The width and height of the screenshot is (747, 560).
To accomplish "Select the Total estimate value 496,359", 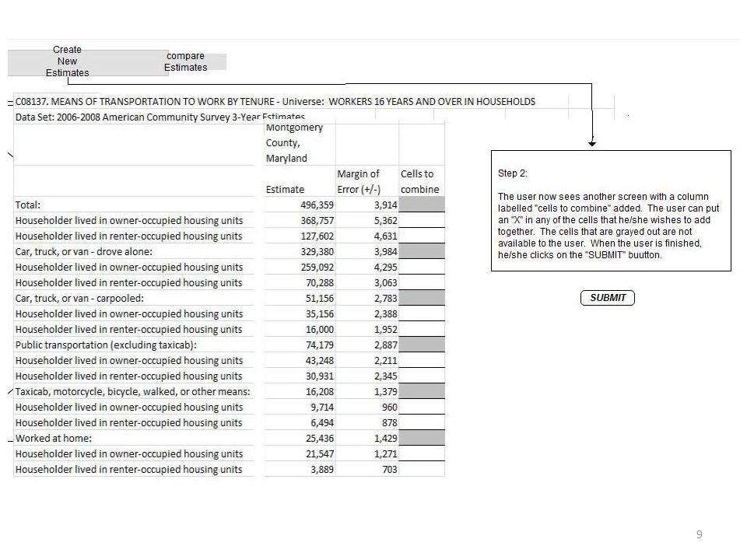I will (317, 205).
